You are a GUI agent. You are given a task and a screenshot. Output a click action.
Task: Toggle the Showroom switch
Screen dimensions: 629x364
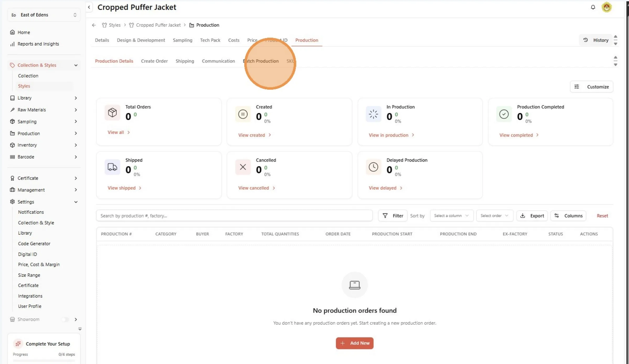[66, 319]
